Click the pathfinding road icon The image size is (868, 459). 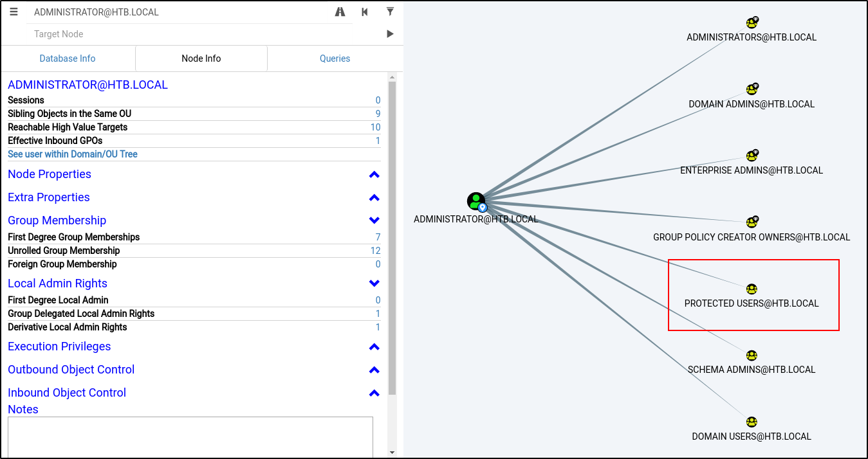tap(340, 12)
